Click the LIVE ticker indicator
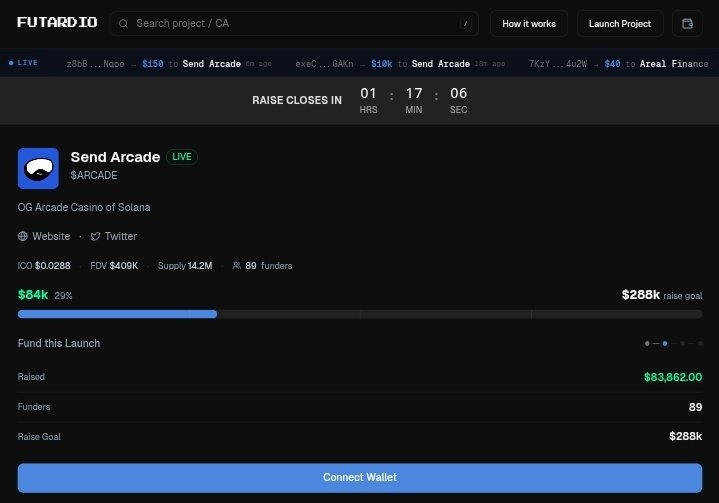719x503 pixels. click(23, 63)
